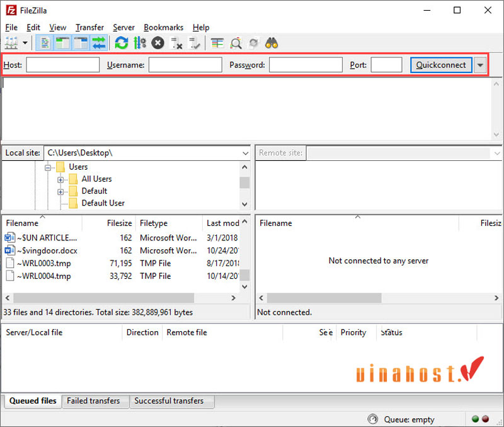Screen dimensions: 504x427
Task: Open the Site Manager icon
Action: tap(11, 43)
